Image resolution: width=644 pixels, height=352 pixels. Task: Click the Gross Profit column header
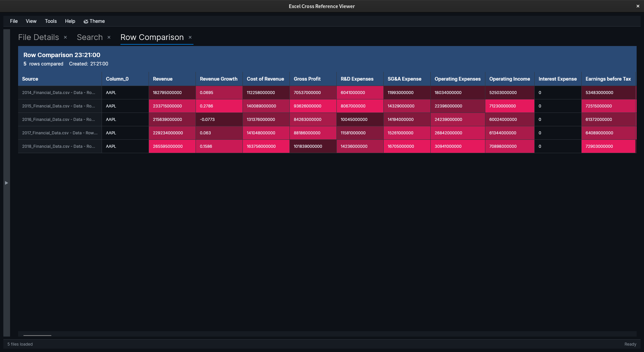click(x=307, y=79)
